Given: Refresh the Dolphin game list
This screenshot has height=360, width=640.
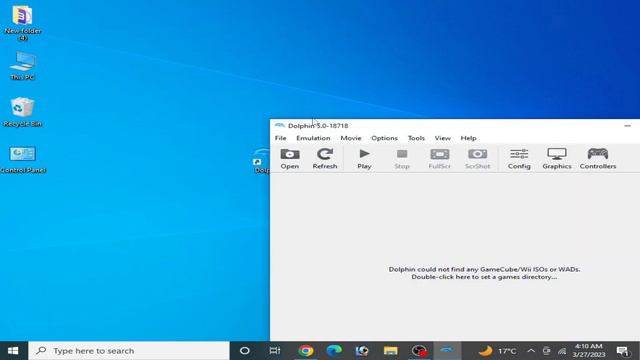Looking at the screenshot, I should [325, 159].
